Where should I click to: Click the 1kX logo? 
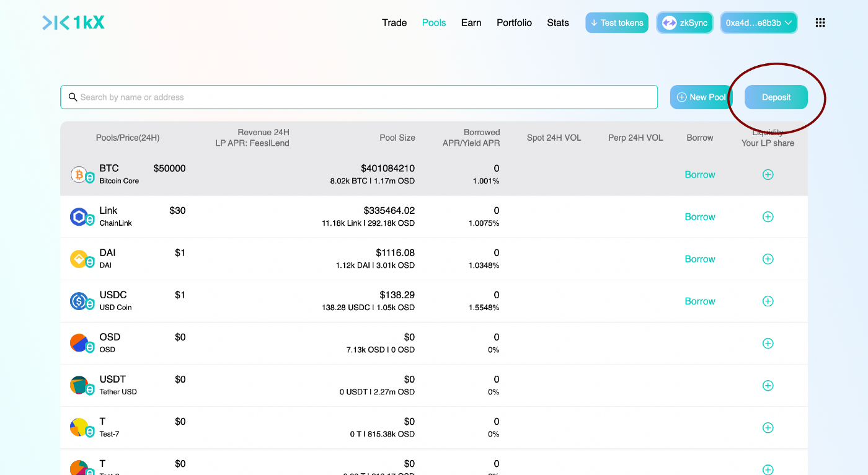point(73,23)
